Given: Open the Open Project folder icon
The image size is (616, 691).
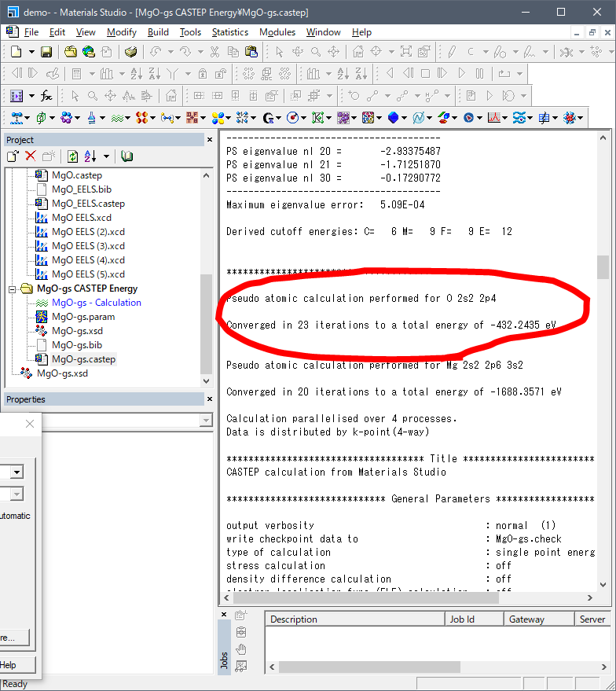Looking at the screenshot, I should tap(71, 52).
